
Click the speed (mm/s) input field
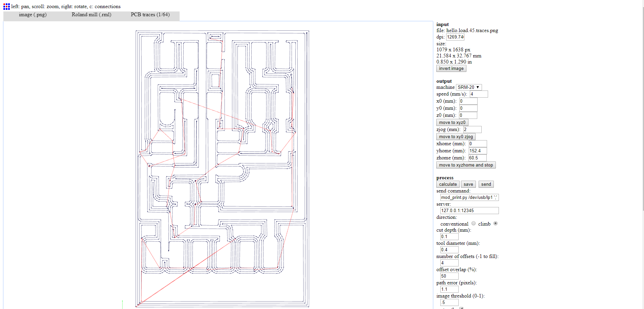click(478, 94)
